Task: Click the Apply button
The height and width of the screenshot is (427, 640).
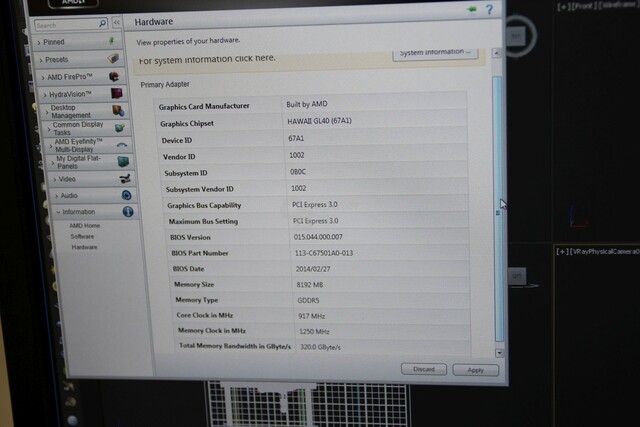Action: pos(476,370)
